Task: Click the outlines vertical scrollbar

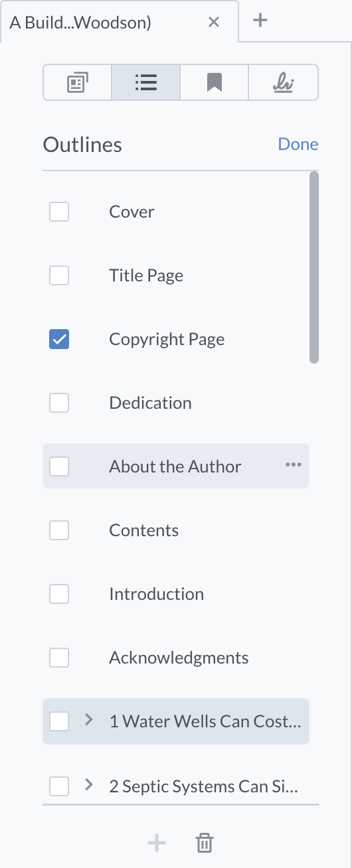Action: coord(314,267)
